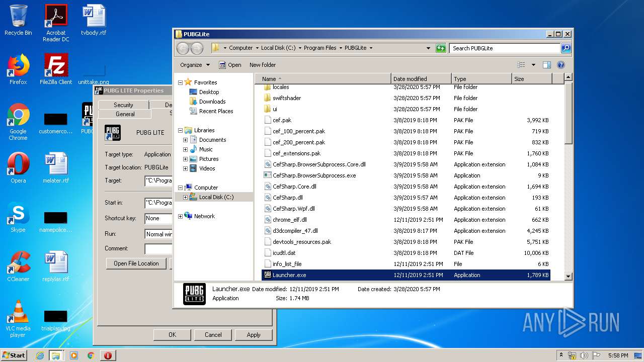This screenshot has width=644, height=362.
Task: Click Program Files in address breadcrumb
Action: [x=320, y=48]
